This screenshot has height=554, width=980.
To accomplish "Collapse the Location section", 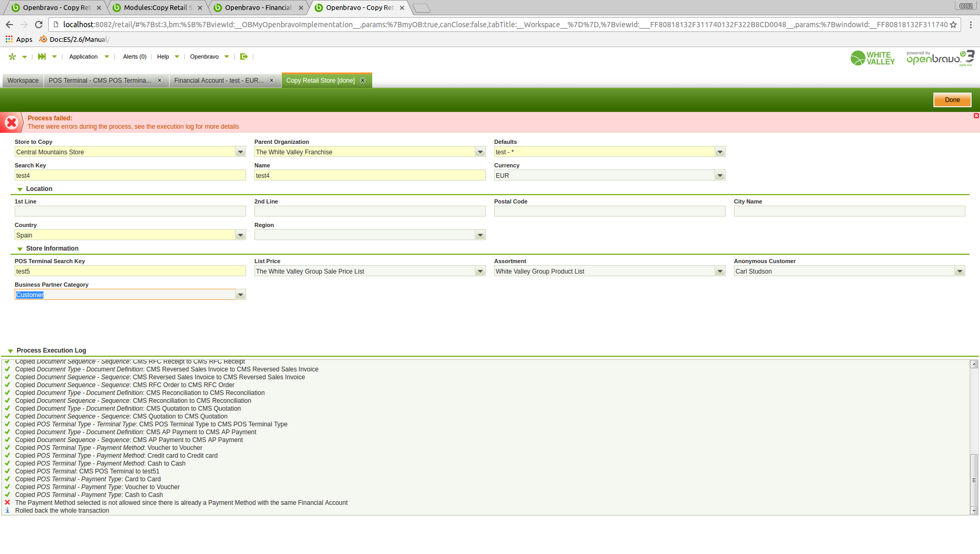I will pyautogui.click(x=20, y=189).
